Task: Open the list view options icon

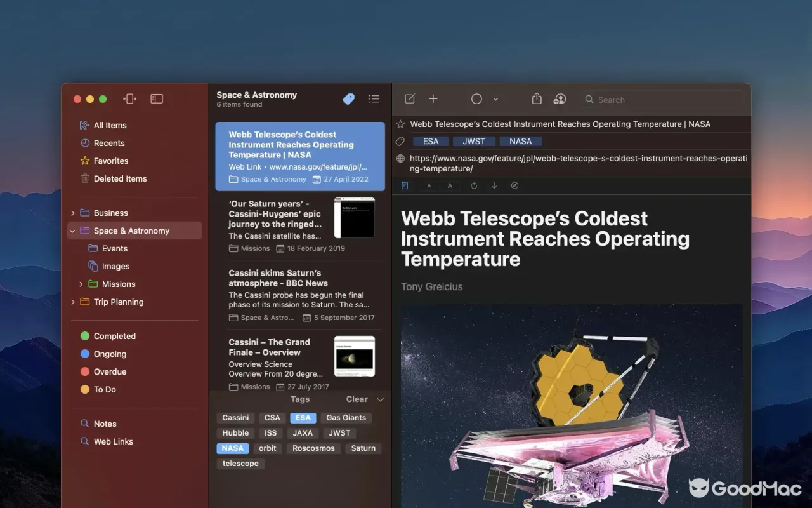Action: click(374, 99)
